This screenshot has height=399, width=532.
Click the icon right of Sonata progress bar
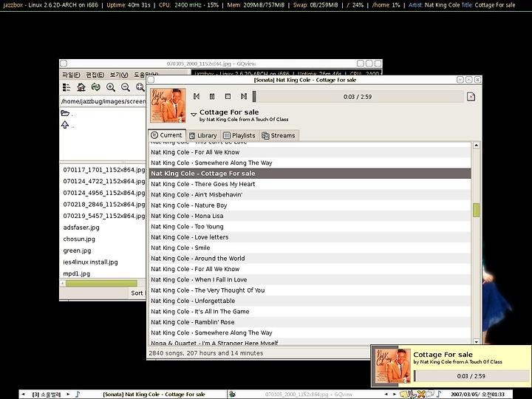[471, 97]
